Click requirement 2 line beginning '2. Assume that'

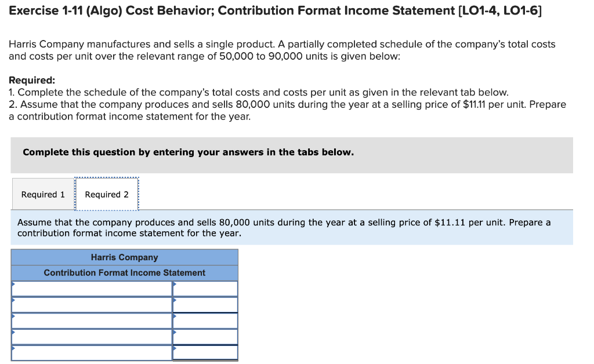pyautogui.click(x=287, y=110)
